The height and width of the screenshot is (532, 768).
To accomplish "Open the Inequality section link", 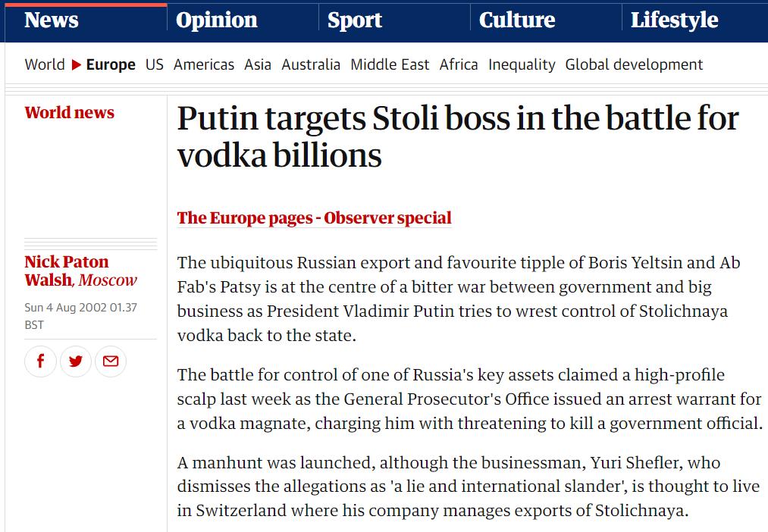I will tap(522, 65).
